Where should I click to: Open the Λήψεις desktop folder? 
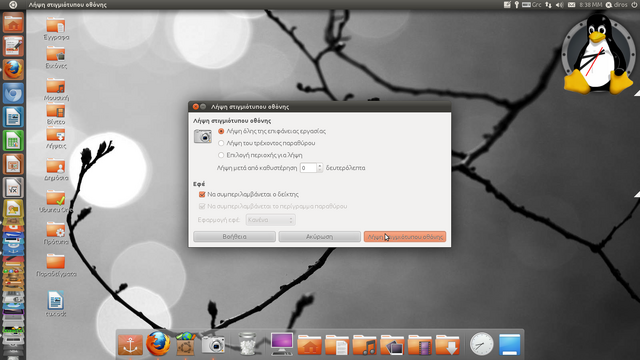[x=56, y=138]
